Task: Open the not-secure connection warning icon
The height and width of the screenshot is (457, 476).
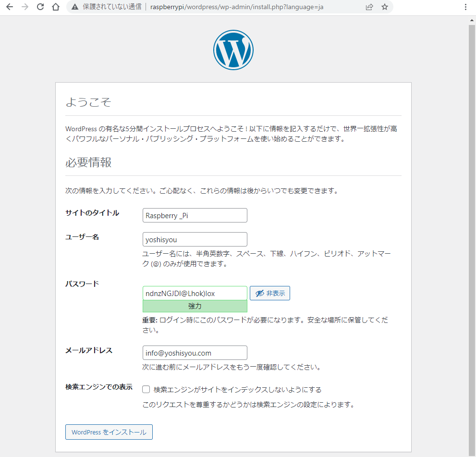Action: [x=74, y=7]
